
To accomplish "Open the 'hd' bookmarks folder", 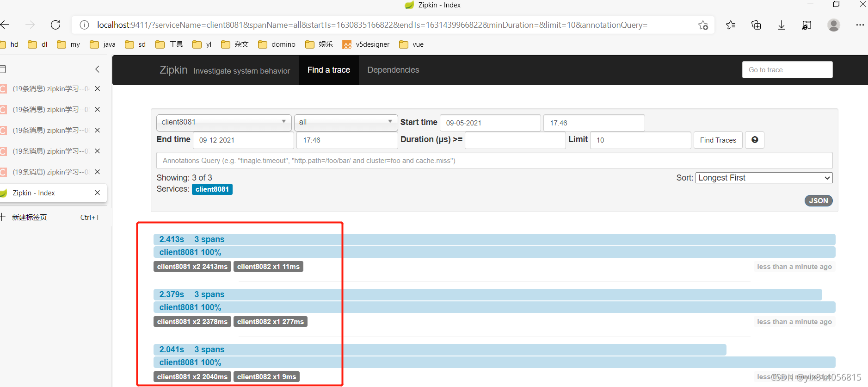I will (10, 44).
